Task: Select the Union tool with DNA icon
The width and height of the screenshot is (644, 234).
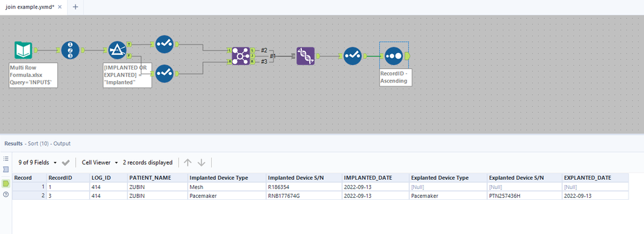Action: coord(306,56)
